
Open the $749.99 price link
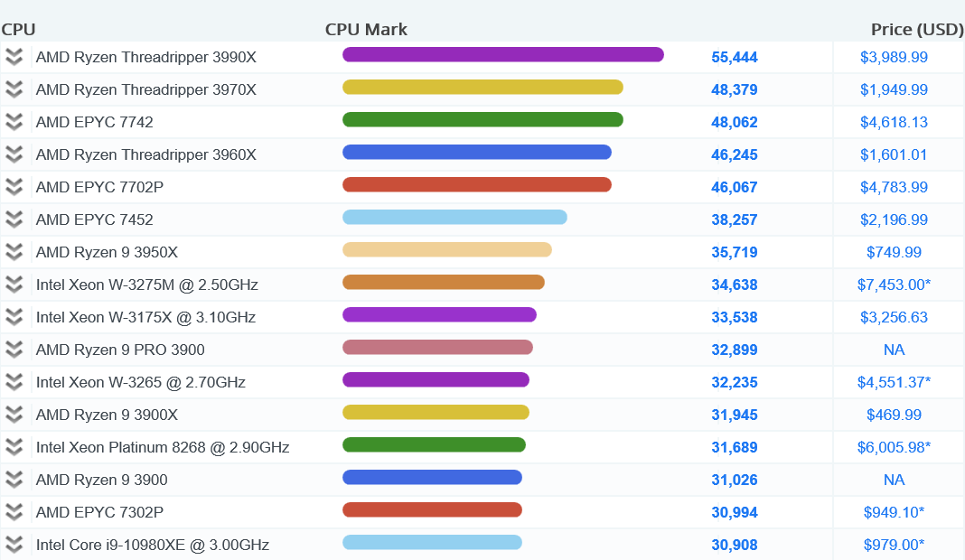coord(894,252)
